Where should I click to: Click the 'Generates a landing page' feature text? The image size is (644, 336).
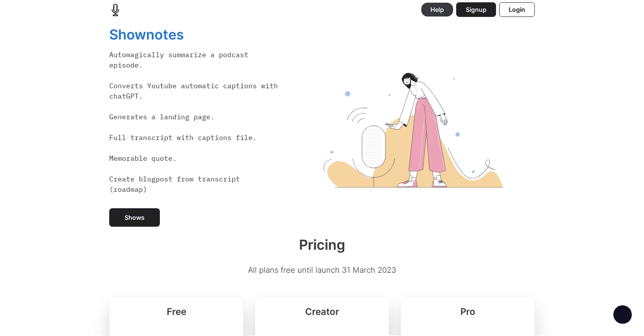(161, 117)
